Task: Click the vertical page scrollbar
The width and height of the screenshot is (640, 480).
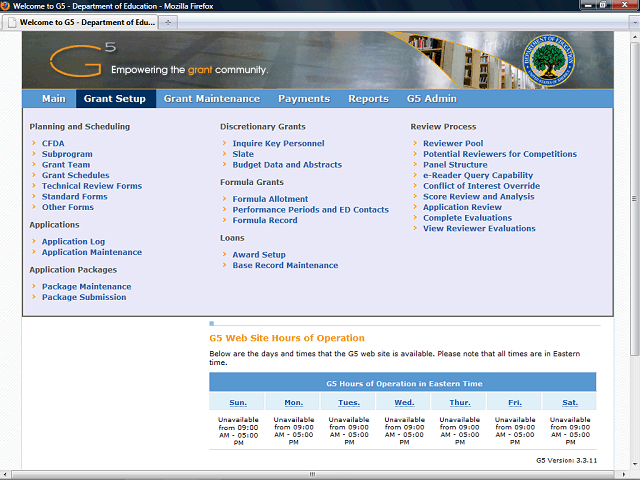Action: (634, 200)
